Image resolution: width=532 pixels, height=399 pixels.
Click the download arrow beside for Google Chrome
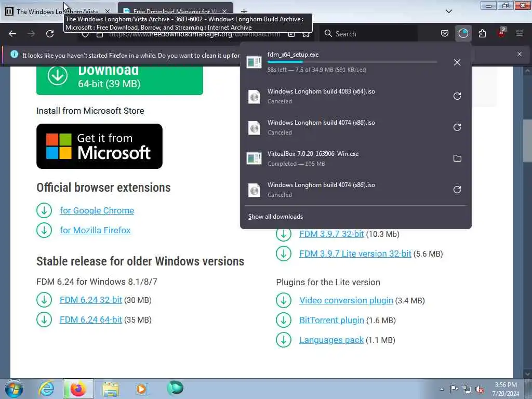coord(44,210)
